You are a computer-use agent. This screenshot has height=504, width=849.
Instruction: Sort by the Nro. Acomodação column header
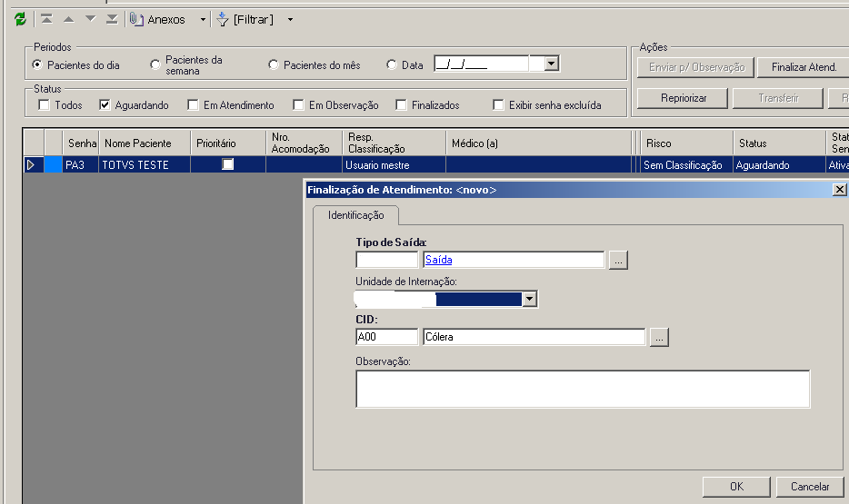[304, 143]
